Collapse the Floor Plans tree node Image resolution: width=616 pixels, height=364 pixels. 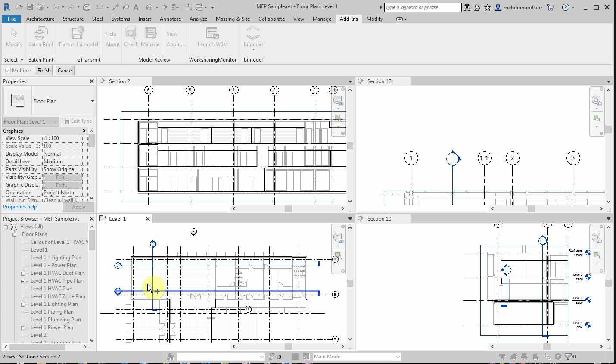click(14, 235)
